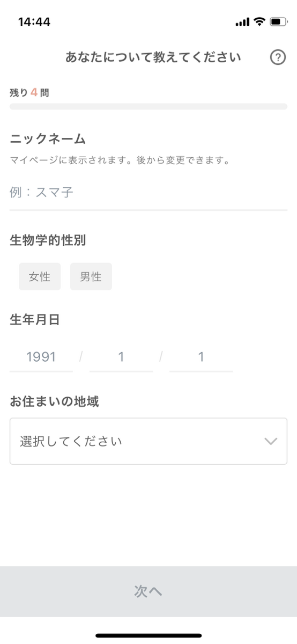Tap the 生物学的性別 section label
This screenshot has height=644, width=297.
[48, 240]
